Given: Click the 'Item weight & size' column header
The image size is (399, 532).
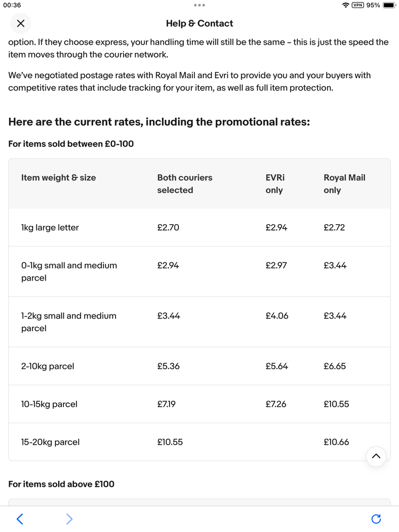Looking at the screenshot, I should tap(59, 178).
